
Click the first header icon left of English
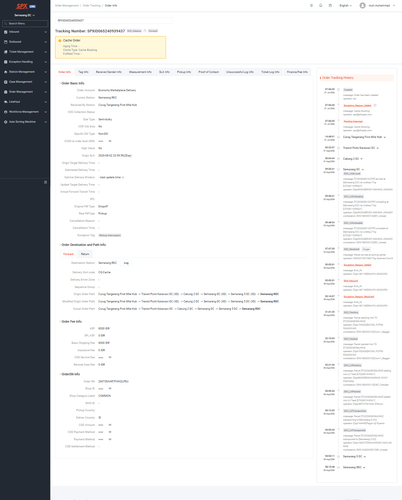(311, 6)
